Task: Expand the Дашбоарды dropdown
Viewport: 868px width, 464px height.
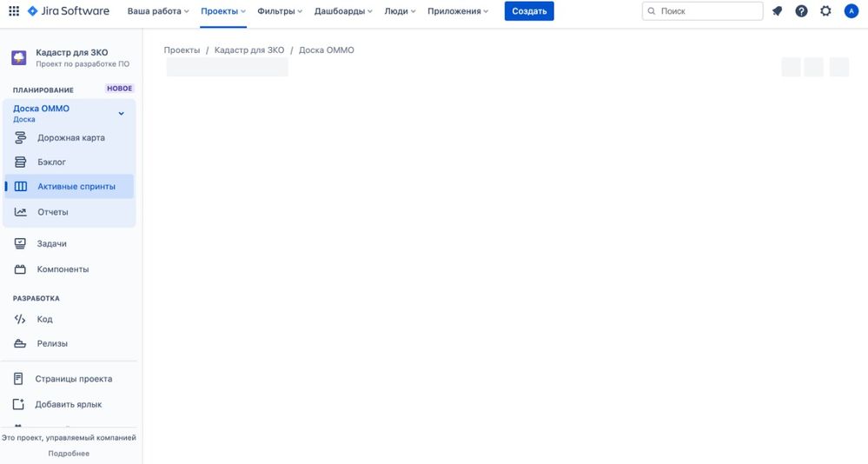Action: (343, 11)
